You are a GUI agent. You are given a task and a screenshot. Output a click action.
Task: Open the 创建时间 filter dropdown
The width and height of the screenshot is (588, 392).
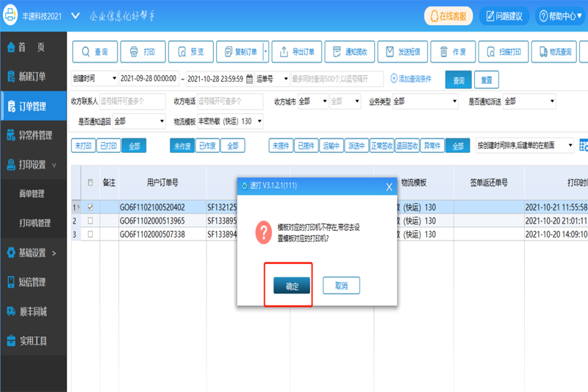point(95,79)
